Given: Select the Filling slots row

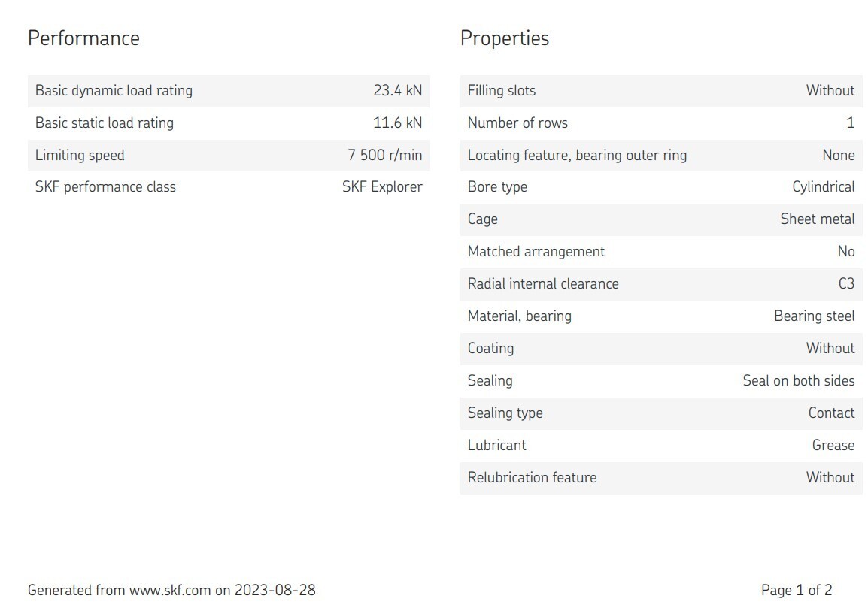Looking at the screenshot, I should tap(661, 91).
